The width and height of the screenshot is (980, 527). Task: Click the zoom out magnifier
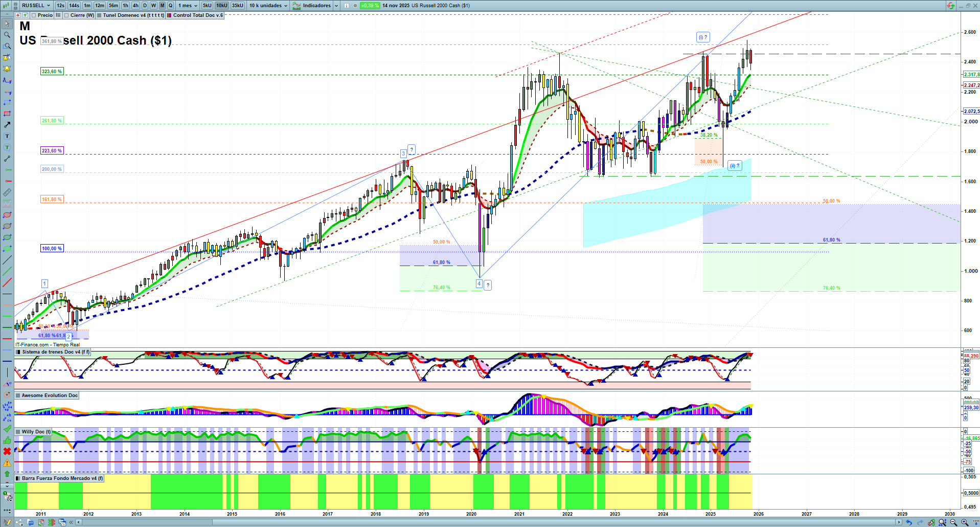[x=953, y=522]
